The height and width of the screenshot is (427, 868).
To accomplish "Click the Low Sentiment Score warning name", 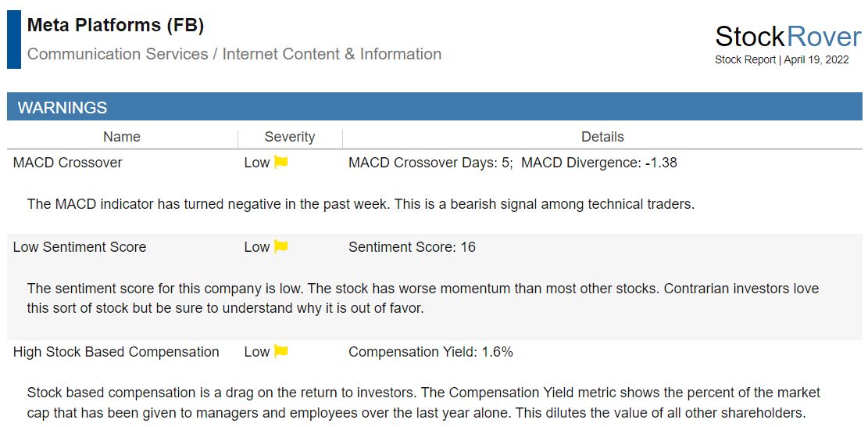I will (80, 247).
